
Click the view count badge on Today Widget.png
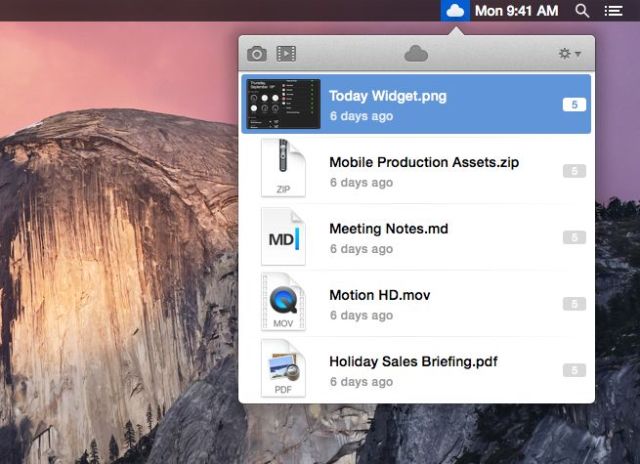pyautogui.click(x=574, y=104)
